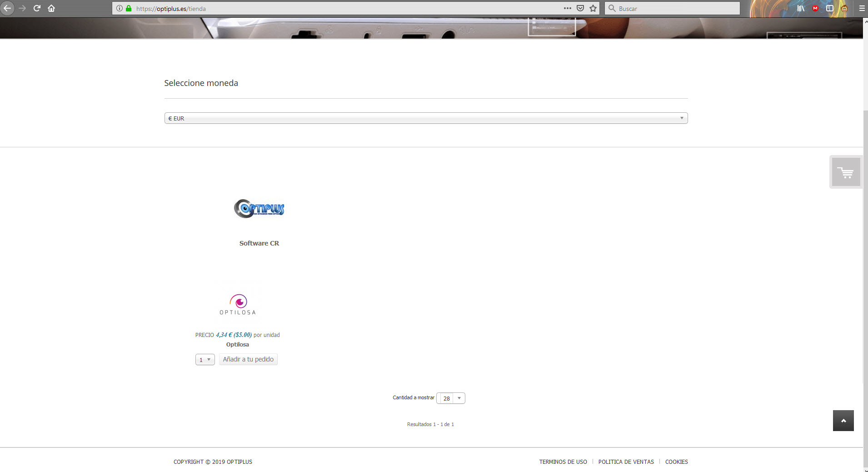Viewport: 868px width, 472px height.
Task: Show site information icon
Action: (120, 8)
